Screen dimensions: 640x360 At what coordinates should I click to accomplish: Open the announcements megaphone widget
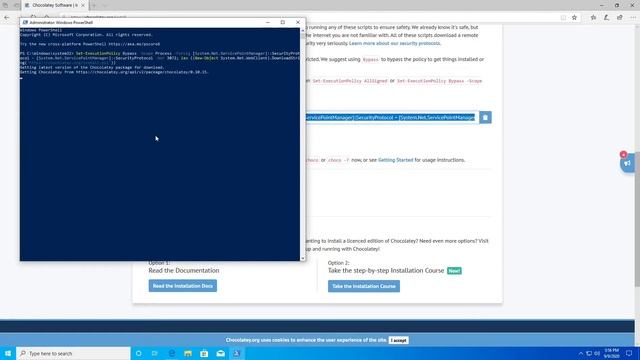coord(627,163)
